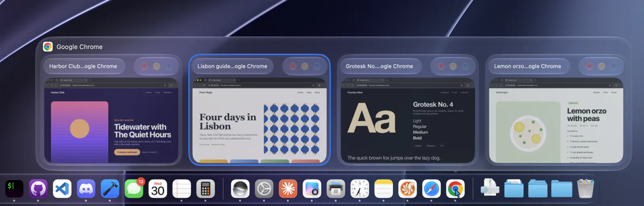Screen dimensions: 644x206
Task: Click the blue button on the Grotesk preview
Action: [x=465, y=66]
